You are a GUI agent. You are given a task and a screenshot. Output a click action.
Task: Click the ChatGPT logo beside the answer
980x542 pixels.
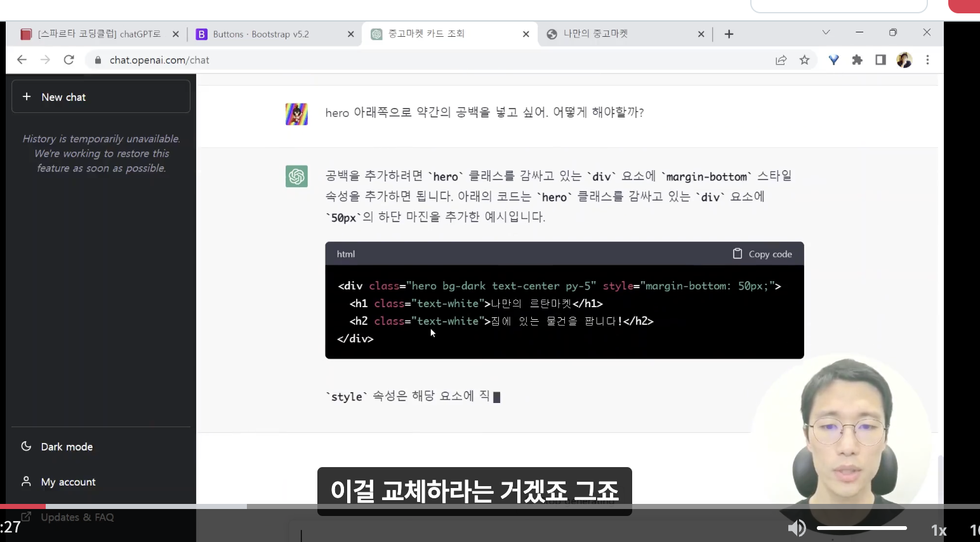[296, 176]
